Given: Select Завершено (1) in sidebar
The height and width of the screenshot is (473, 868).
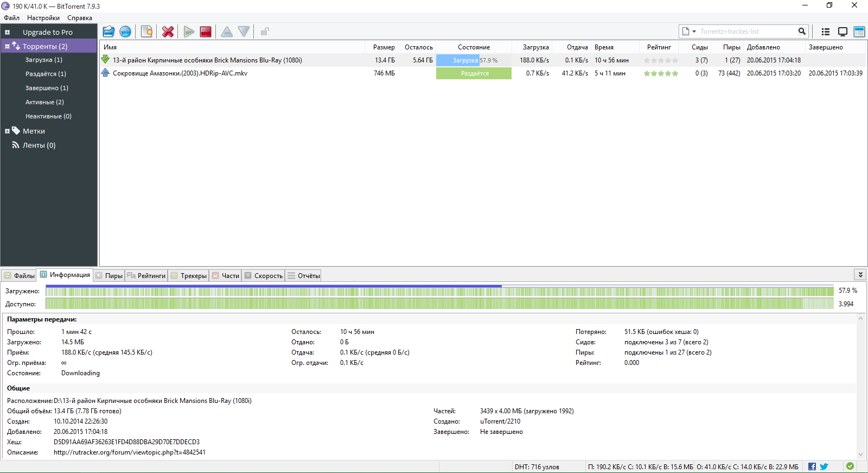Looking at the screenshot, I should point(47,88).
